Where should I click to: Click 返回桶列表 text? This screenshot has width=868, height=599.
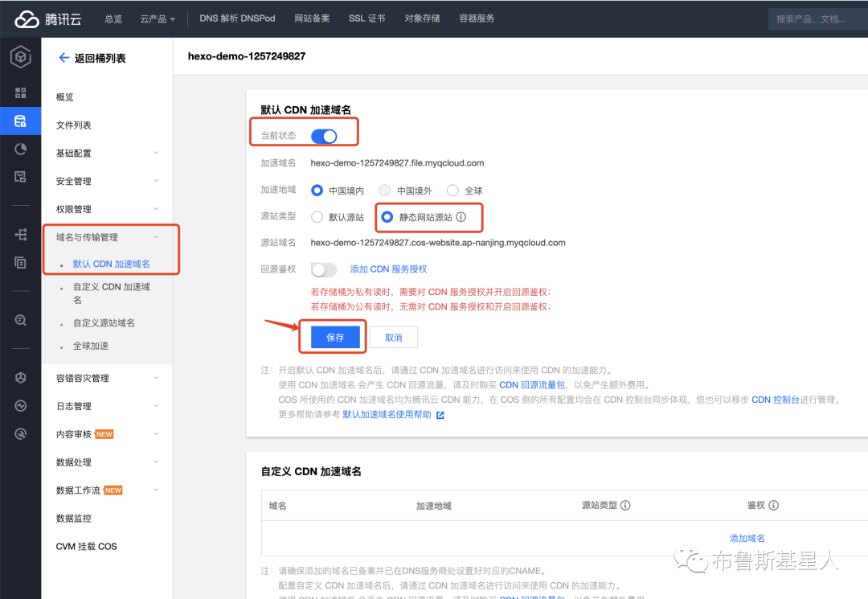(x=100, y=58)
